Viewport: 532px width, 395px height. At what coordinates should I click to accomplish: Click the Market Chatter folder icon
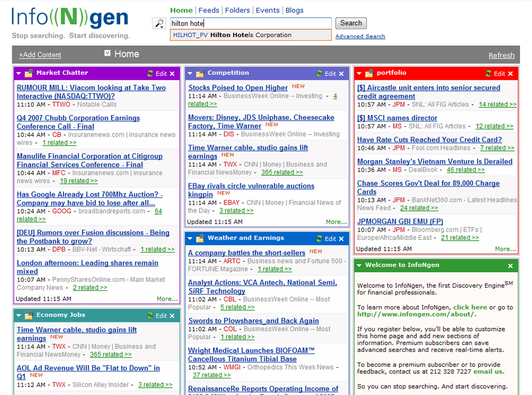[x=29, y=73]
